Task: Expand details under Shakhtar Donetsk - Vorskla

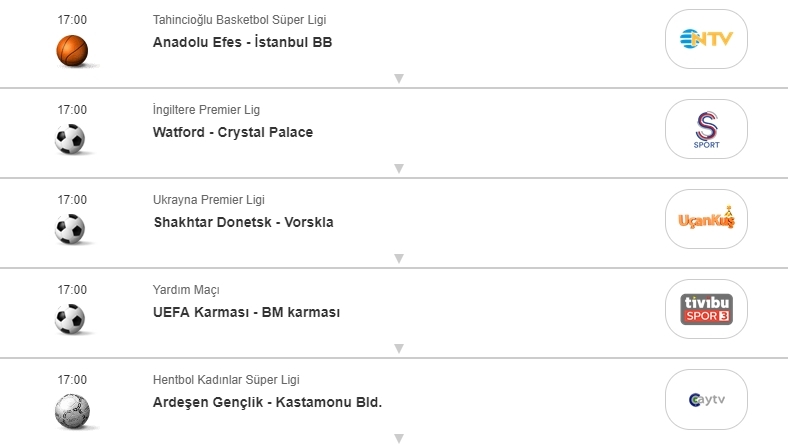Action: (398, 258)
